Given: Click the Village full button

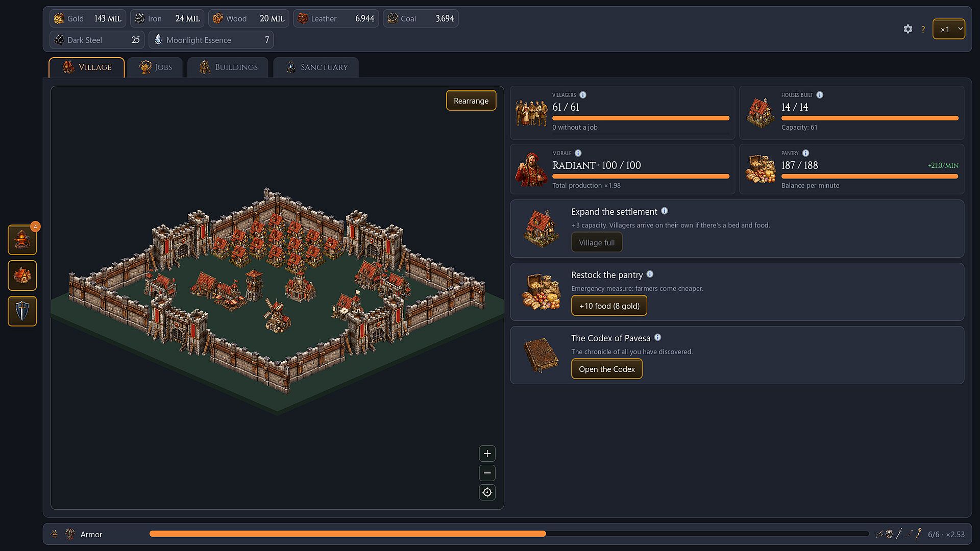Looking at the screenshot, I should (x=597, y=242).
